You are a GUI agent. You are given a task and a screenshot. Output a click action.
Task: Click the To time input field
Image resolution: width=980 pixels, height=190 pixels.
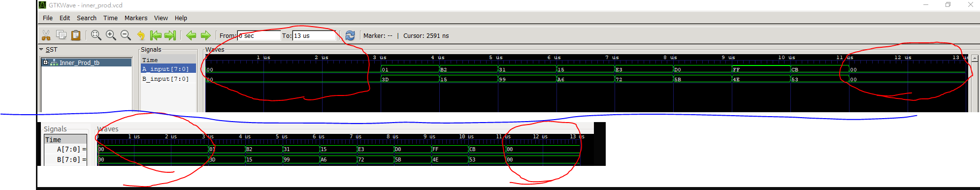[314, 35]
